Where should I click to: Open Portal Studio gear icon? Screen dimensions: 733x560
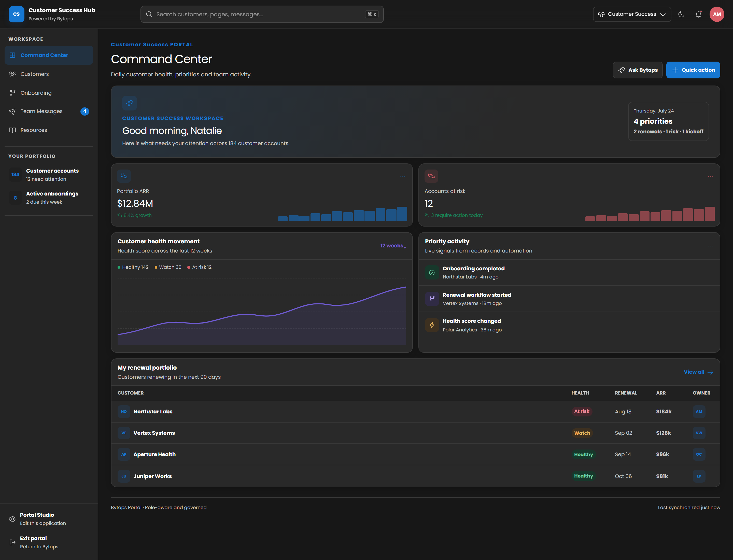point(12,519)
